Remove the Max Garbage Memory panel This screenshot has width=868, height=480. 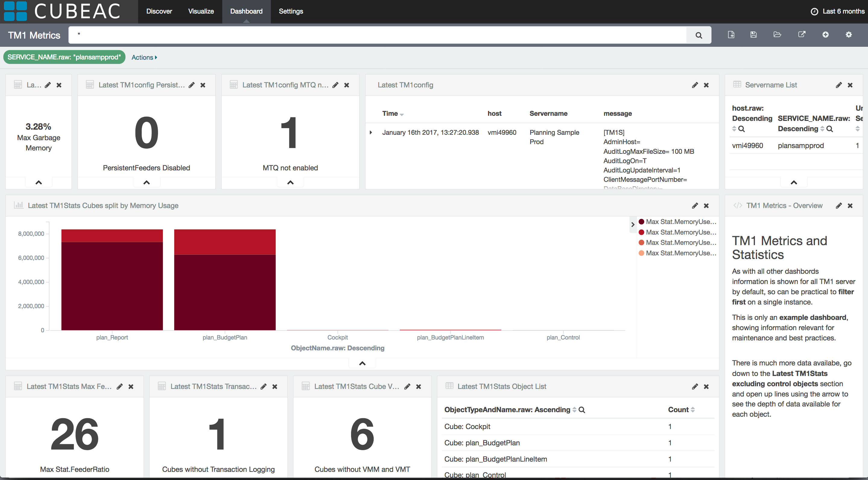tap(59, 85)
